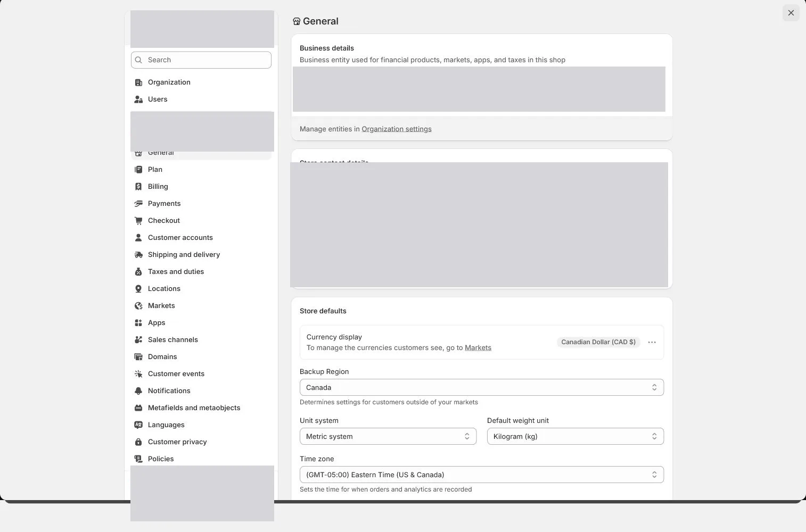
Task: Click the Notifications bell icon
Action: click(138, 391)
